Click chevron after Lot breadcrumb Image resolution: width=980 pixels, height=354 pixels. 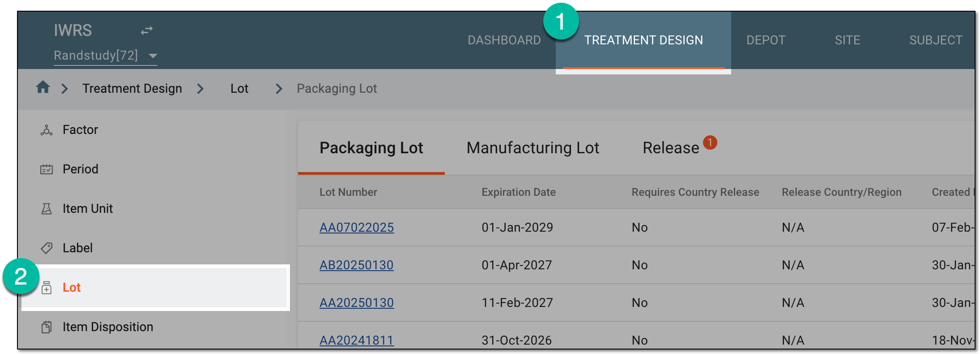pyautogui.click(x=279, y=89)
